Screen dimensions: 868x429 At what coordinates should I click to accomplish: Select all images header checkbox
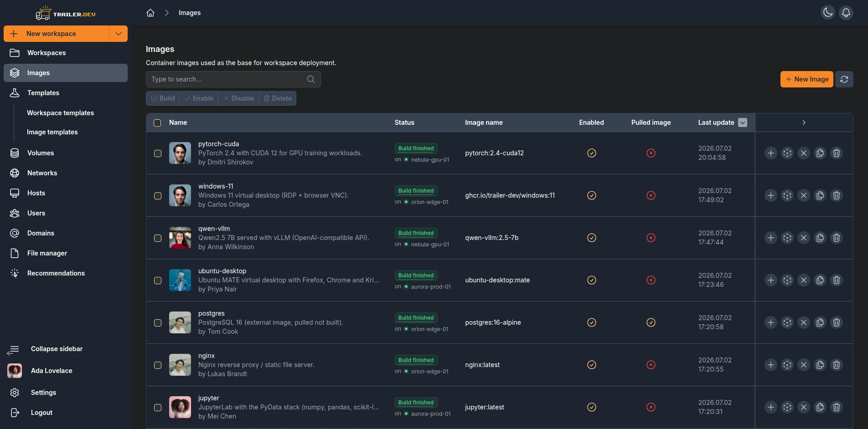[157, 123]
